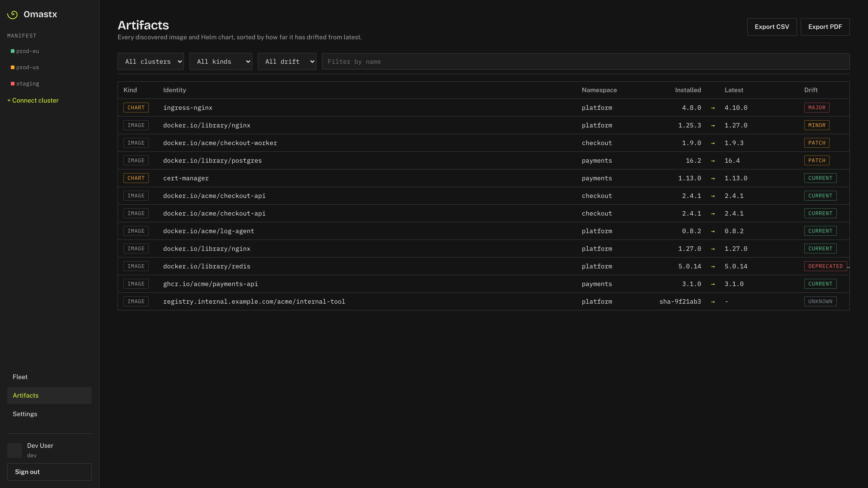Click the PATCH badge for postgres
The height and width of the screenshot is (488, 868).
pyautogui.click(x=816, y=161)
